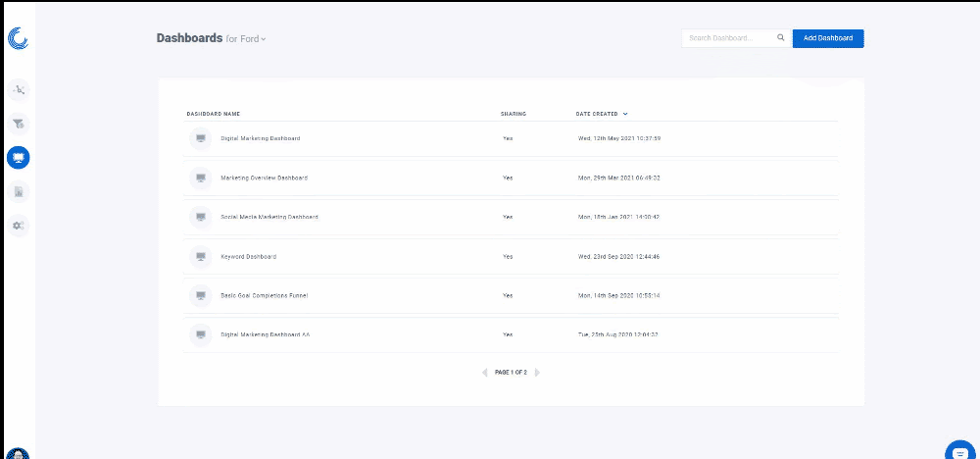Click the Dashboard Name column header
Screen dimensions: 980x459
coord(213,114)
